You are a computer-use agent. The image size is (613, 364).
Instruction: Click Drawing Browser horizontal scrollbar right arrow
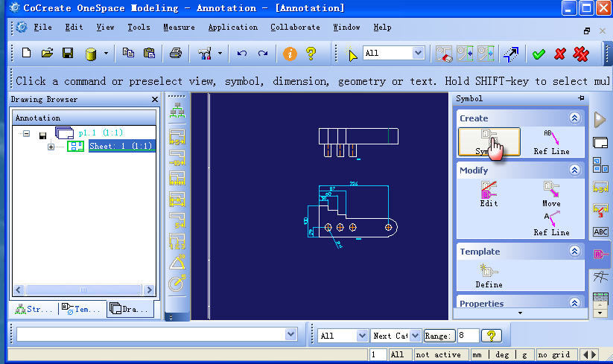(148, 290)
